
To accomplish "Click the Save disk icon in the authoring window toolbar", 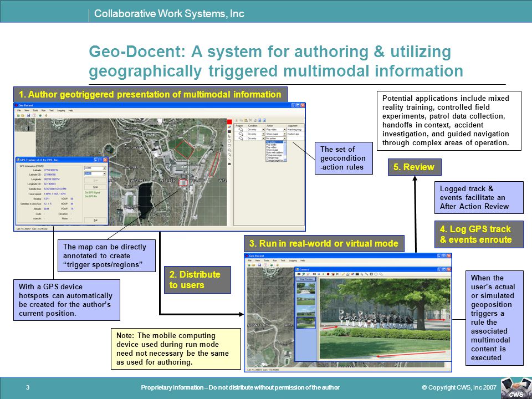I will pos(28,115).
